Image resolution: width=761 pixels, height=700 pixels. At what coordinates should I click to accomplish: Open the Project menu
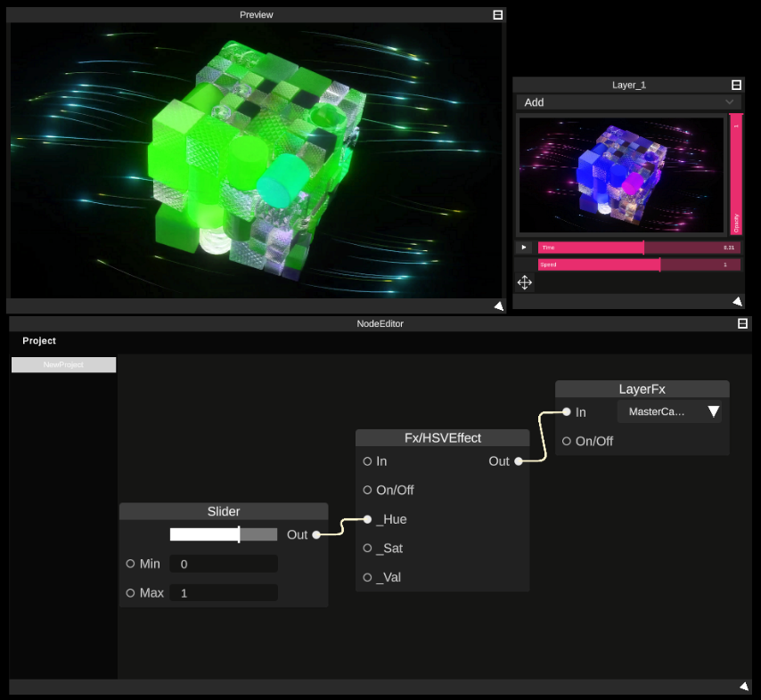tap(37, 340)
